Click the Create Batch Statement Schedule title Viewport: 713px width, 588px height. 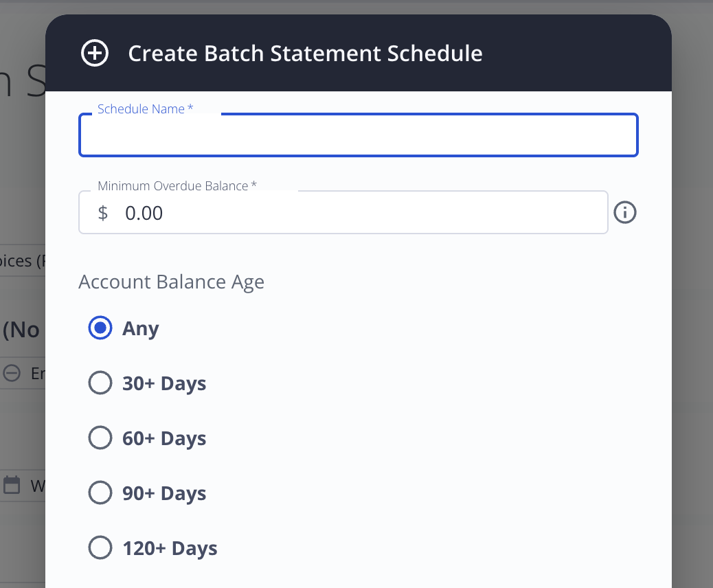point(305,54)
